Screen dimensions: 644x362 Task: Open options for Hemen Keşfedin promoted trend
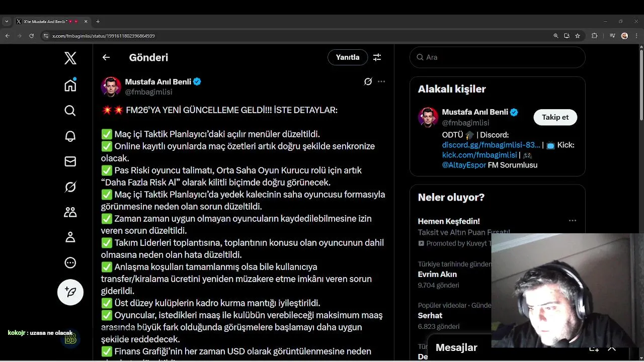click(x=573, y=221)
